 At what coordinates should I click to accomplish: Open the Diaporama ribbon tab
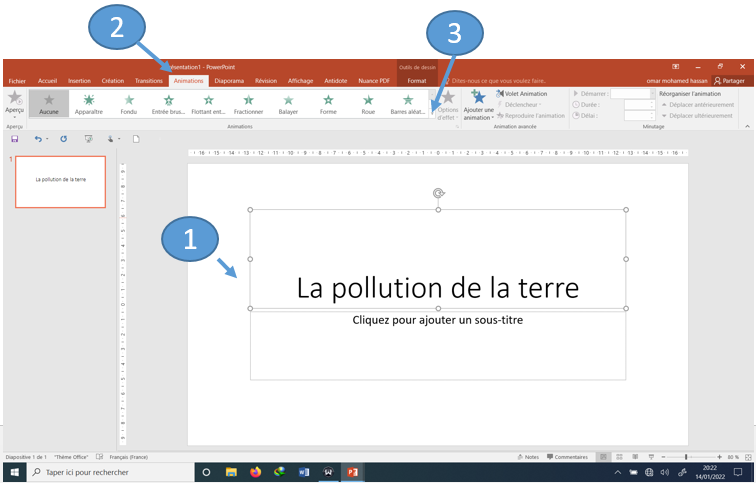229,81
